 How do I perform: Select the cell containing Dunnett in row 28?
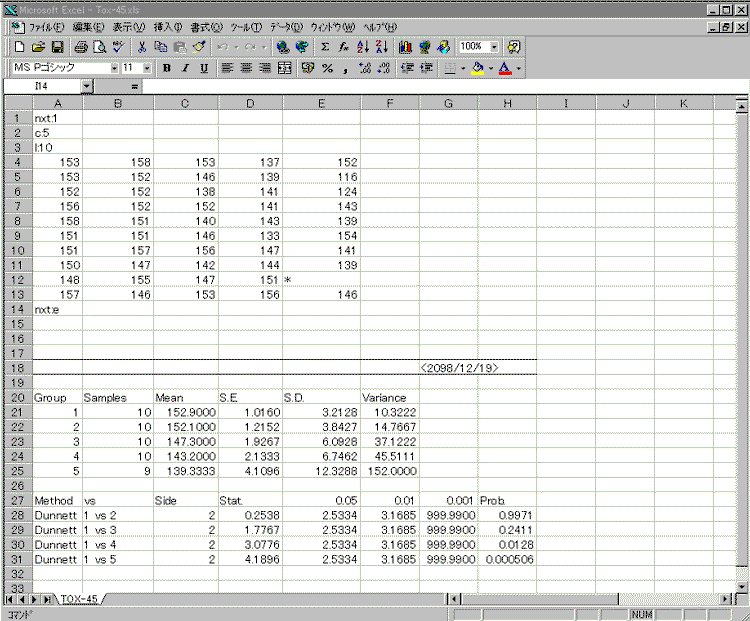coord(57,514)
